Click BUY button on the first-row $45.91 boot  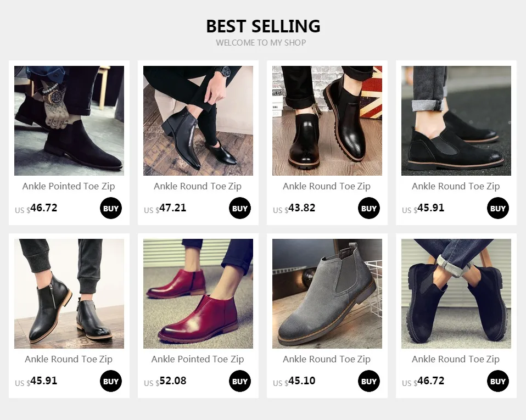(498, 208)
